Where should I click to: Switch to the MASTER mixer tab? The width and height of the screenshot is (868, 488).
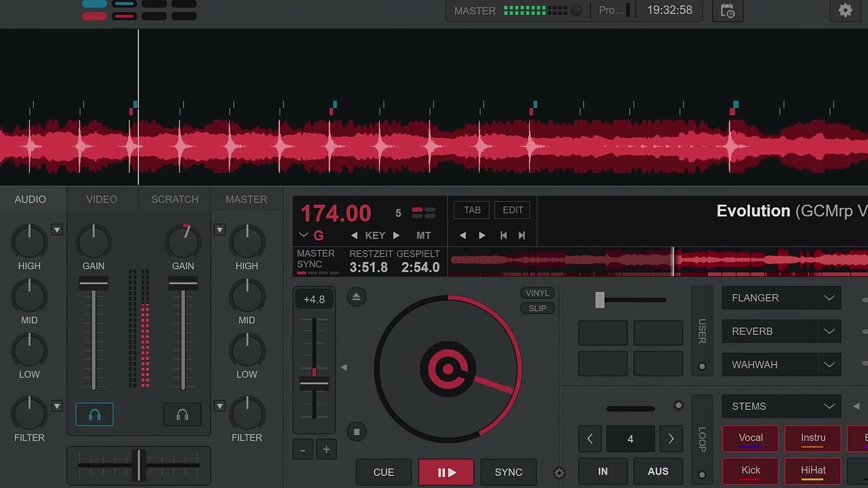[x=246, y=199]
